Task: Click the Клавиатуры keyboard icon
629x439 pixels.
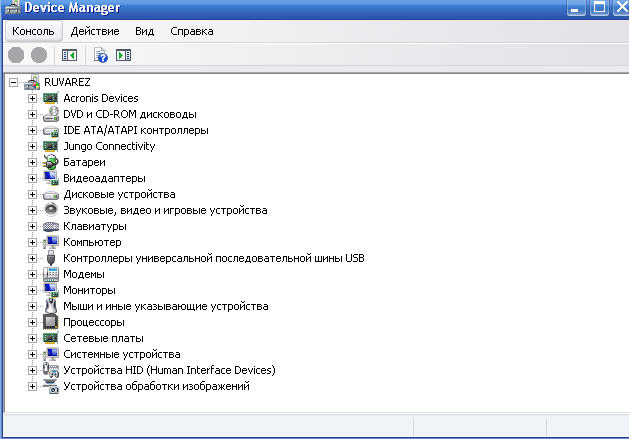Action: tap(52, 226)
